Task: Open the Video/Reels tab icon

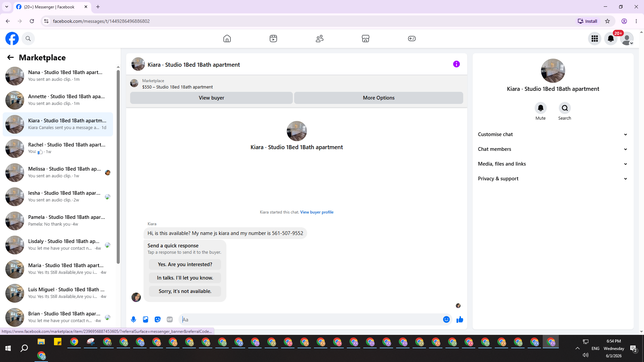Action: tap(273, 39)
